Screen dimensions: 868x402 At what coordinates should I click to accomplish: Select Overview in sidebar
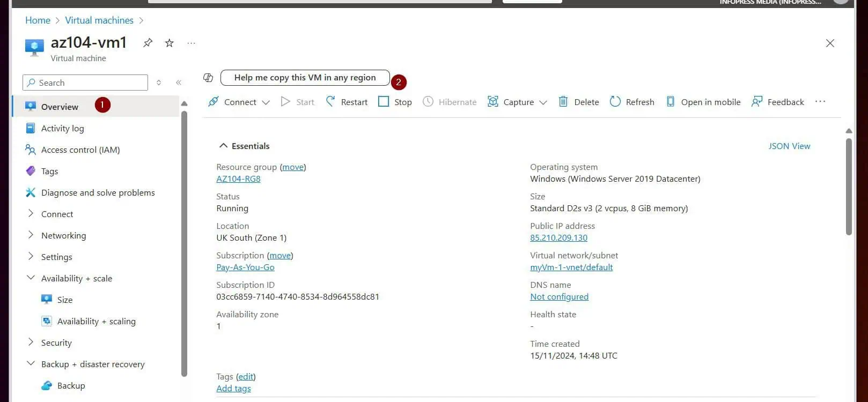click(95, 107)
